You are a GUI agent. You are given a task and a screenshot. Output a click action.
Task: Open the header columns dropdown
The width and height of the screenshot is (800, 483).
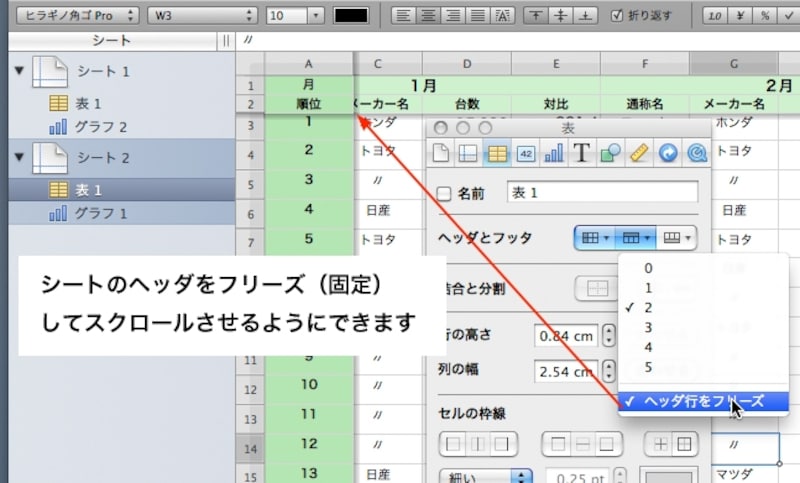pyautogui.click(x=595, y=238)
